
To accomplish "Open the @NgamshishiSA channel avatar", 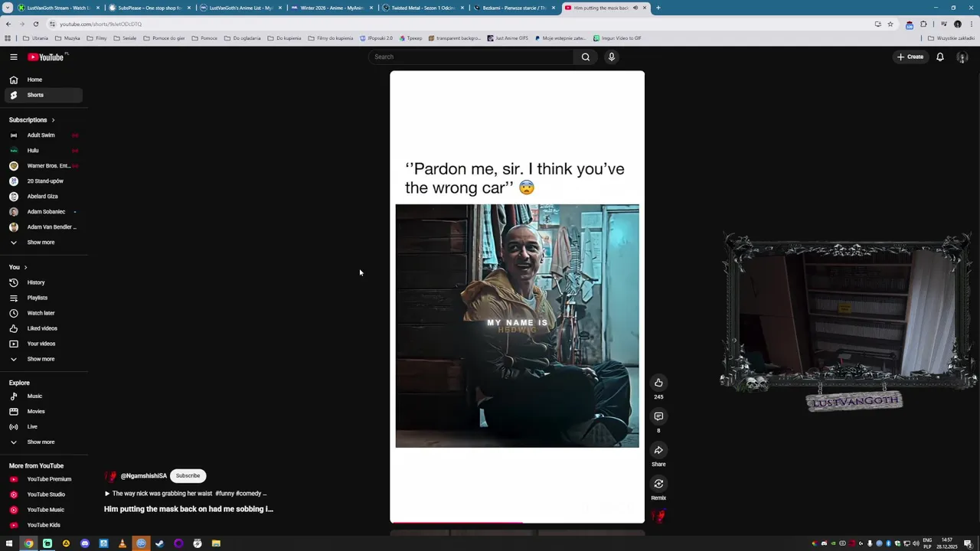I will tap(111, 476).
